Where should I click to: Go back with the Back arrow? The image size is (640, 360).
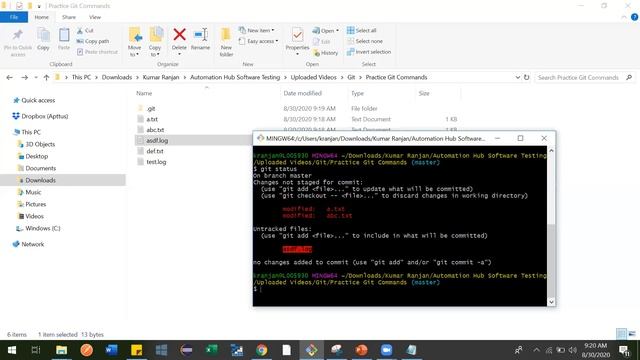pos(10,78)
